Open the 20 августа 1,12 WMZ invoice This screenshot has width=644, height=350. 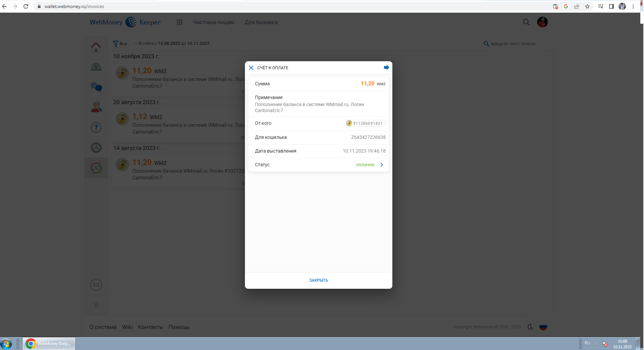pos(179,125)
